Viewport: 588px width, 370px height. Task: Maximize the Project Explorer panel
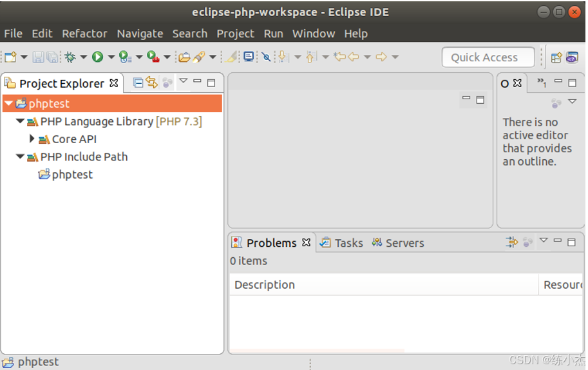211,83
